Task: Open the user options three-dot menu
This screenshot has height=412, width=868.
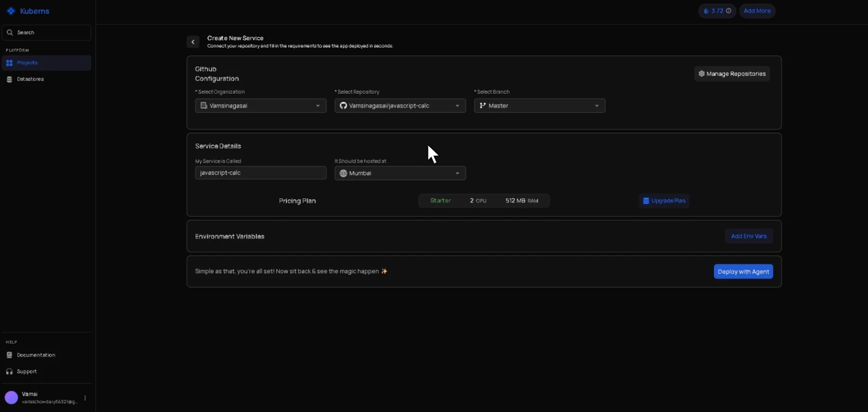Action: [85, 398]
